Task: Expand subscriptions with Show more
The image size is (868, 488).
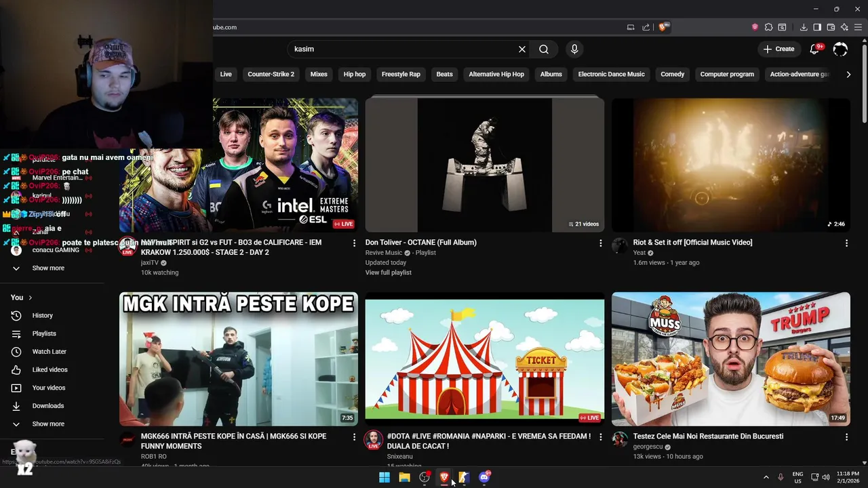Action: (x=48, y=268)
